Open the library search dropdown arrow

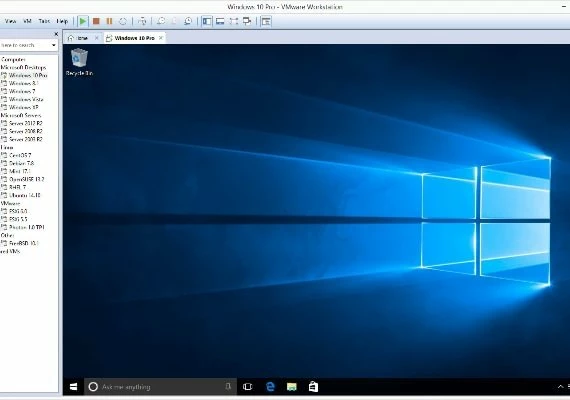(54, 45)
